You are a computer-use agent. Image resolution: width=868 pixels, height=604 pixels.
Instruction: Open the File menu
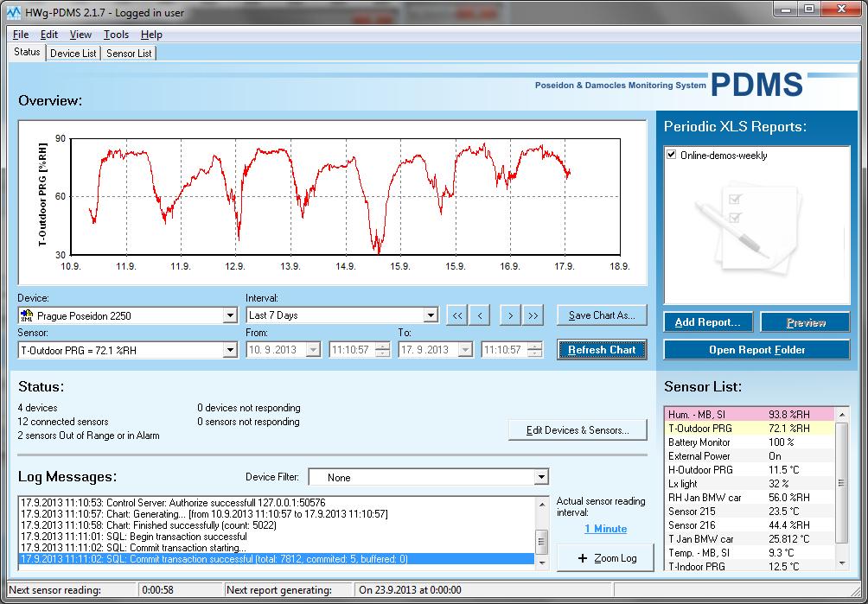[x=21, y=35]
